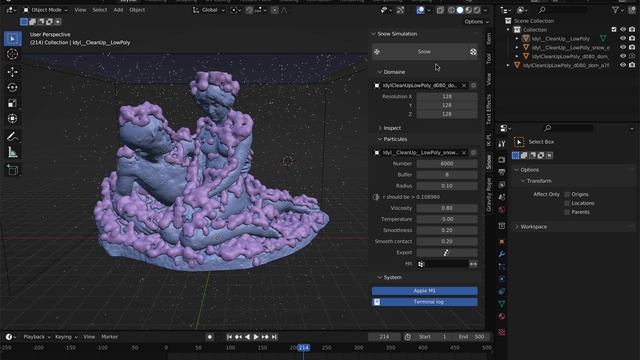640x360 pixels.
Task: Expand the Workspace panel
Action: point(517,227)
